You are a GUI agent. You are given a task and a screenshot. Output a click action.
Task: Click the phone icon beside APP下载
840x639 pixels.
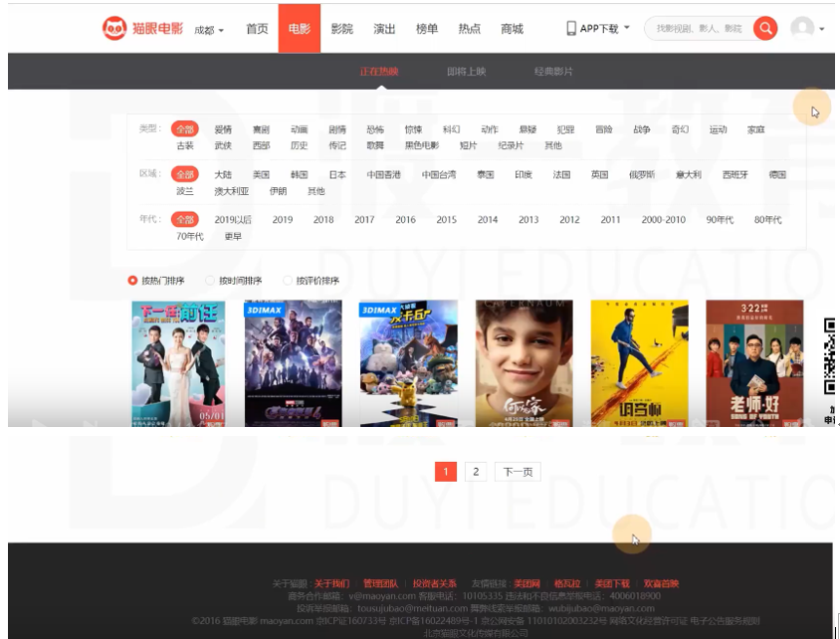[x=571, y=29]
